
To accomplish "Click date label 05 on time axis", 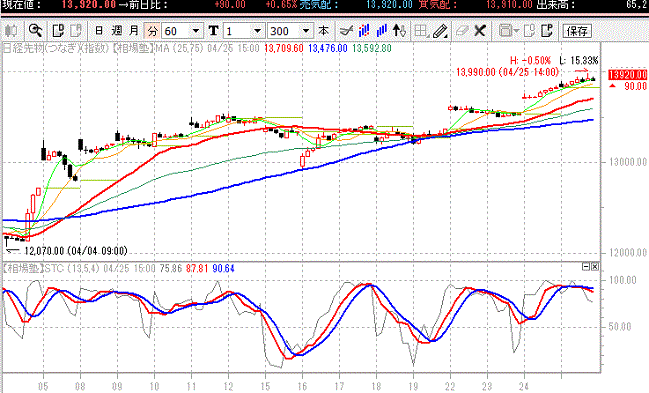I will point(43,387).
